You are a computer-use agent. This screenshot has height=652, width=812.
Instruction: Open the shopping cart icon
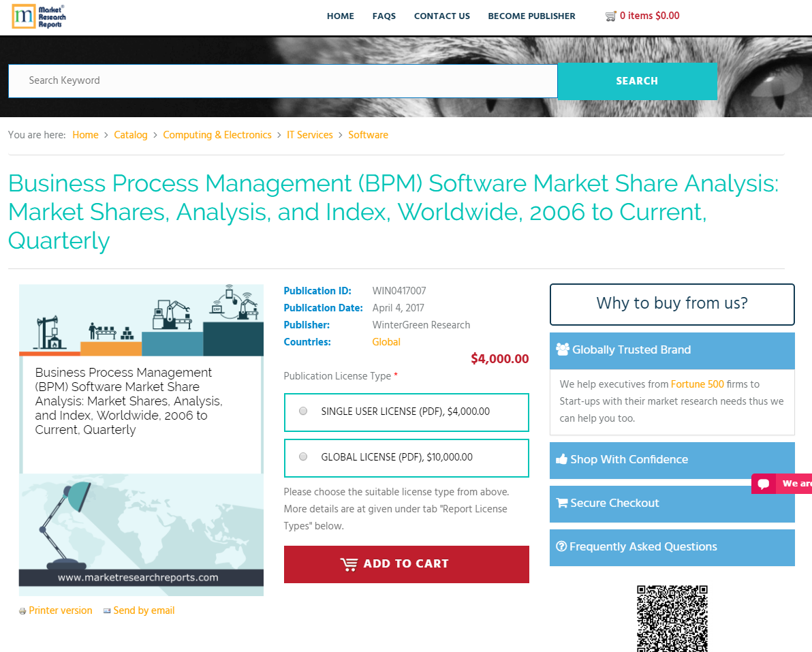point(611,16)
